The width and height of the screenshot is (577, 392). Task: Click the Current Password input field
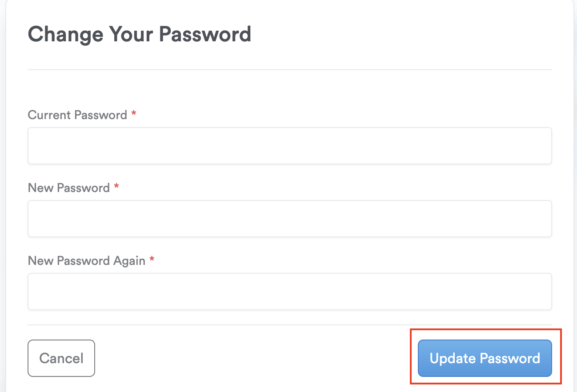coord(289,146)
